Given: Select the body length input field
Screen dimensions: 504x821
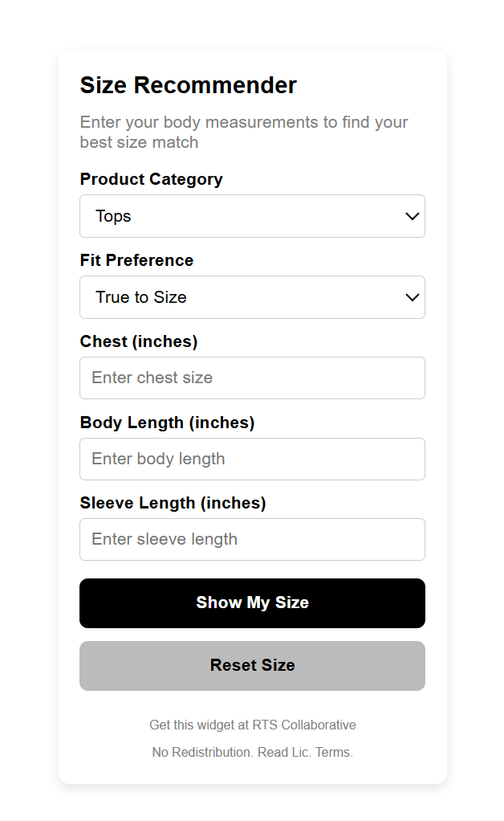Looking at the screenshot, I should point(252,459).
